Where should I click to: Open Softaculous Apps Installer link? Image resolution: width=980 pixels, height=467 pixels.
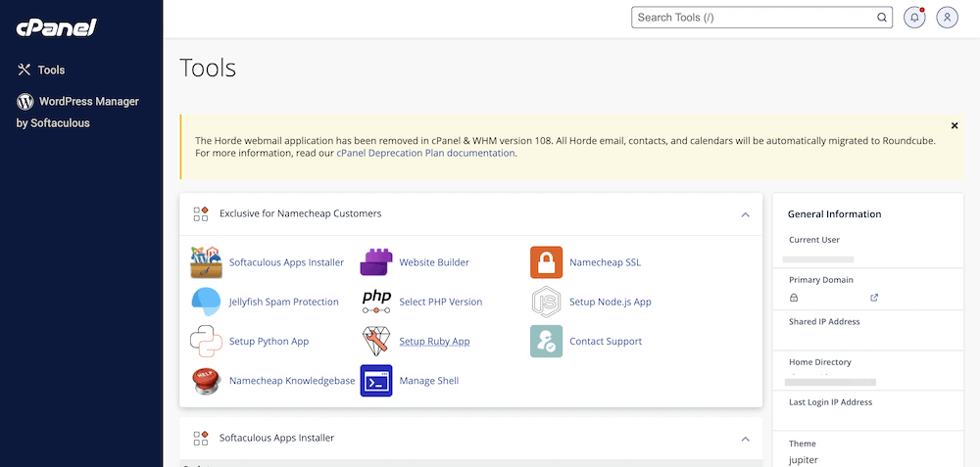(x=286, y=262)
